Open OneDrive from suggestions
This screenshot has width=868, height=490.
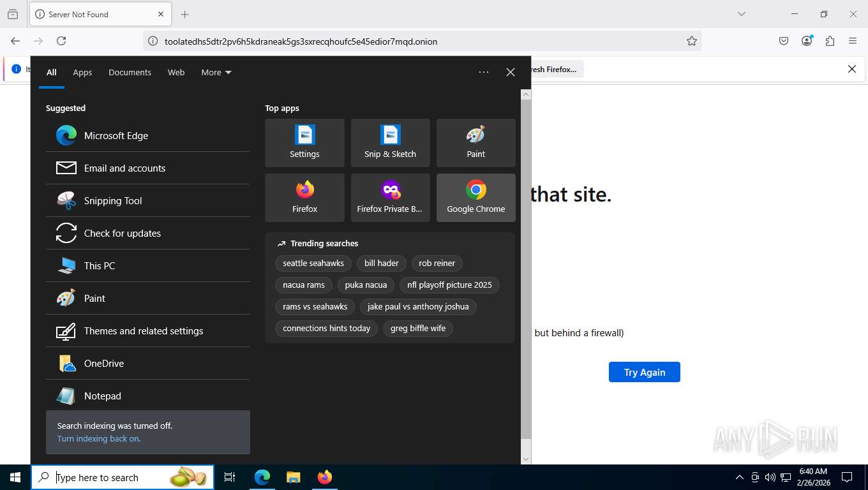[147, 363]
